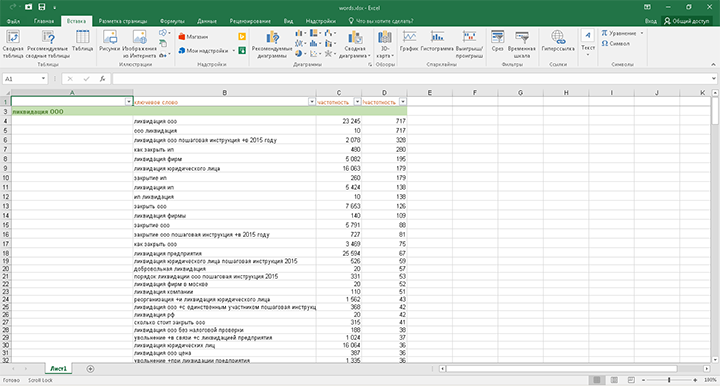This screenshot has width=720, height=386.
Task: Click the People Graph add-in icon
Action: 242,50
